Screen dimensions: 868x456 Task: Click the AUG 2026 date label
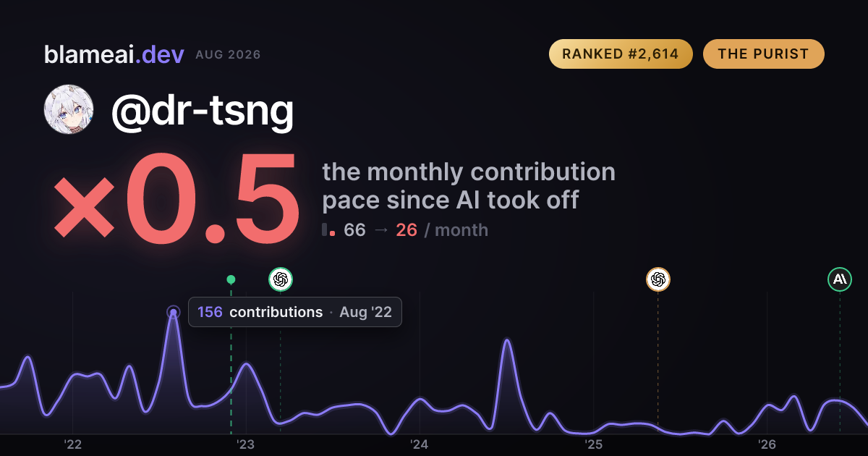pyautogui.click(x=228, y=55)
